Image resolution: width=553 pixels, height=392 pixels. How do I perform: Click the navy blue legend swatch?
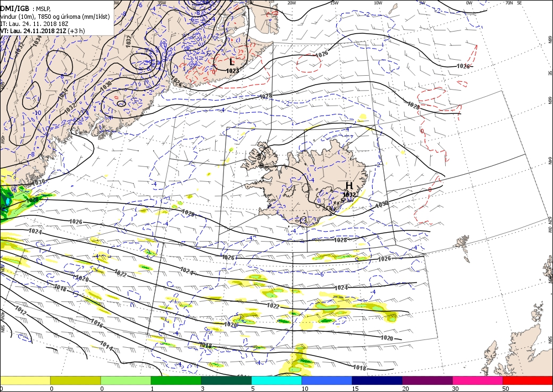(x=377, y=380)
